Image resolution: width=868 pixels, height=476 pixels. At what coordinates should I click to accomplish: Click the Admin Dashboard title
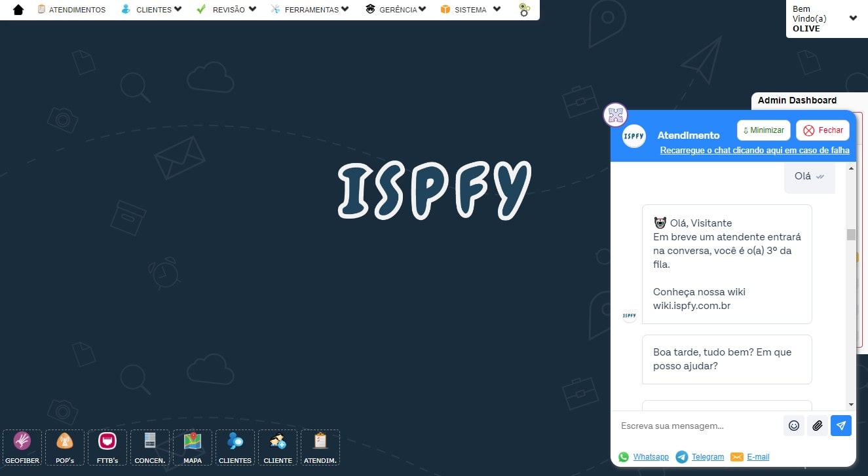point(797,100)
